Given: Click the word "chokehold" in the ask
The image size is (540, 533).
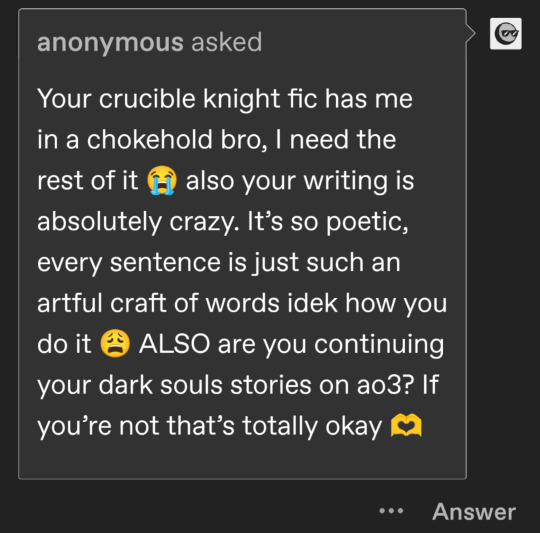Looking at the screenshot, I should click(x=149, y=139).
